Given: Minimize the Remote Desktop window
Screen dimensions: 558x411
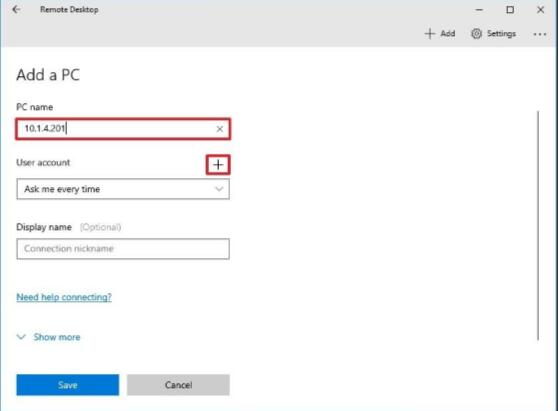Looking at the screenshot, I should pos(479,10).
